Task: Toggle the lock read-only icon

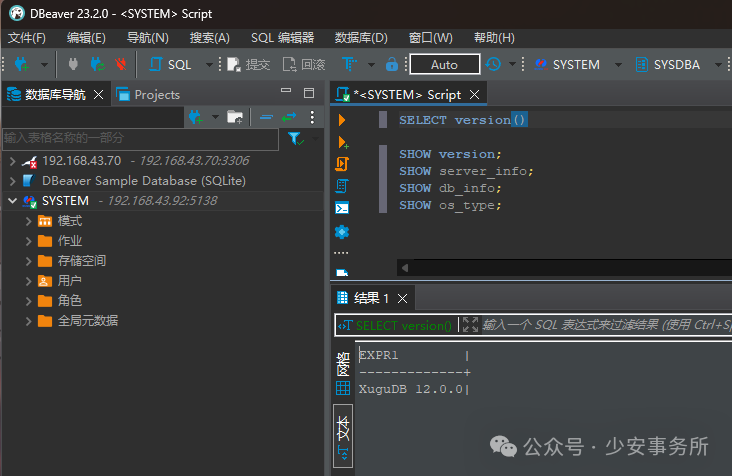Action: (x=392, y=64)
